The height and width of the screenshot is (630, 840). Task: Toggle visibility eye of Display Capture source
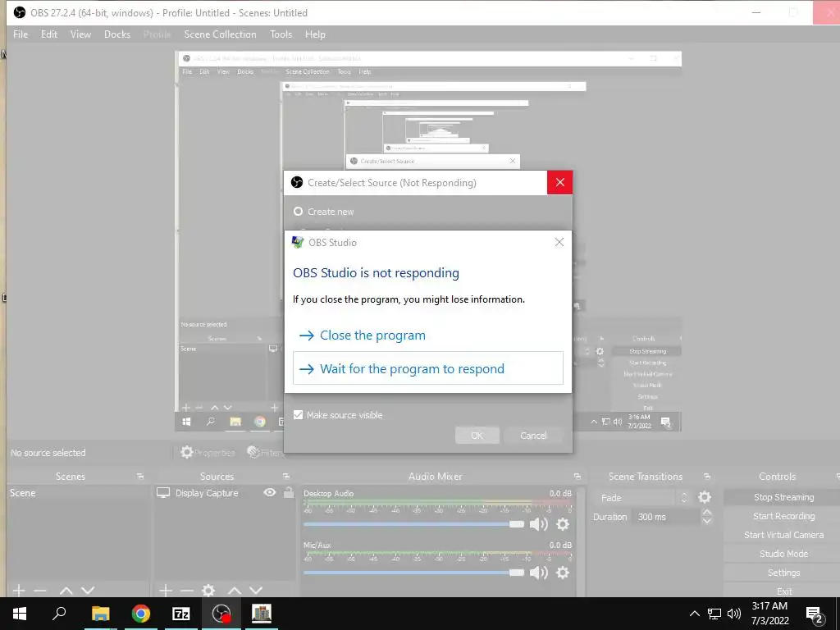coord(269,492)
